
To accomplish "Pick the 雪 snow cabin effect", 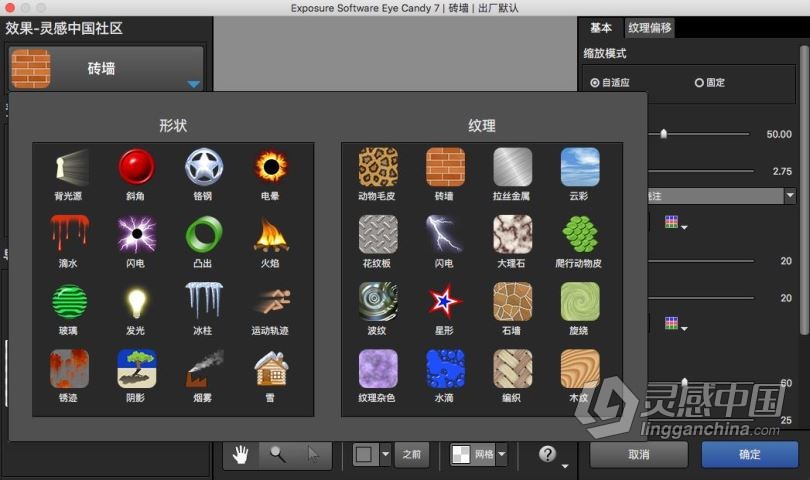I will 271,369.
